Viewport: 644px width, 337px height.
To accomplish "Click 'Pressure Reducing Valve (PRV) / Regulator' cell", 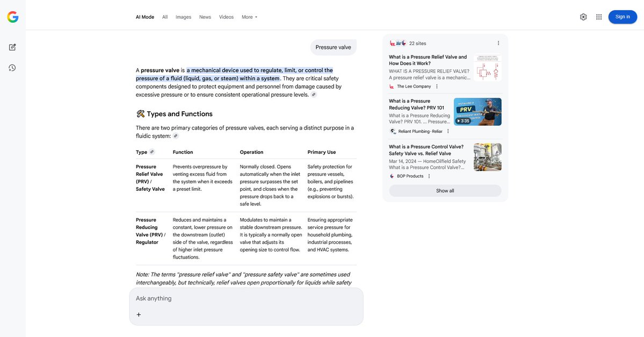I will coord(151,231).
